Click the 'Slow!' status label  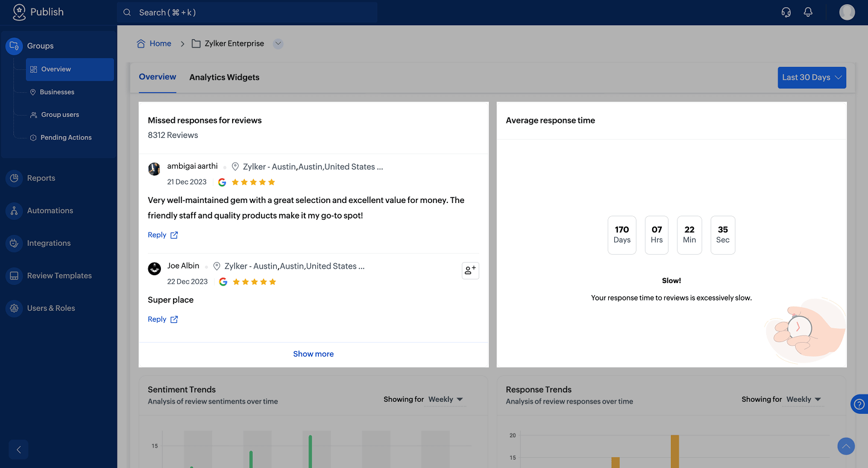click(671, 281)
